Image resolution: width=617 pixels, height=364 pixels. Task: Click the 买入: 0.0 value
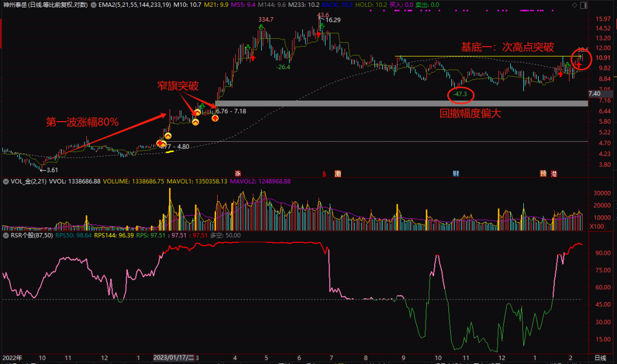pyautogui.click(x=402, y=5)
